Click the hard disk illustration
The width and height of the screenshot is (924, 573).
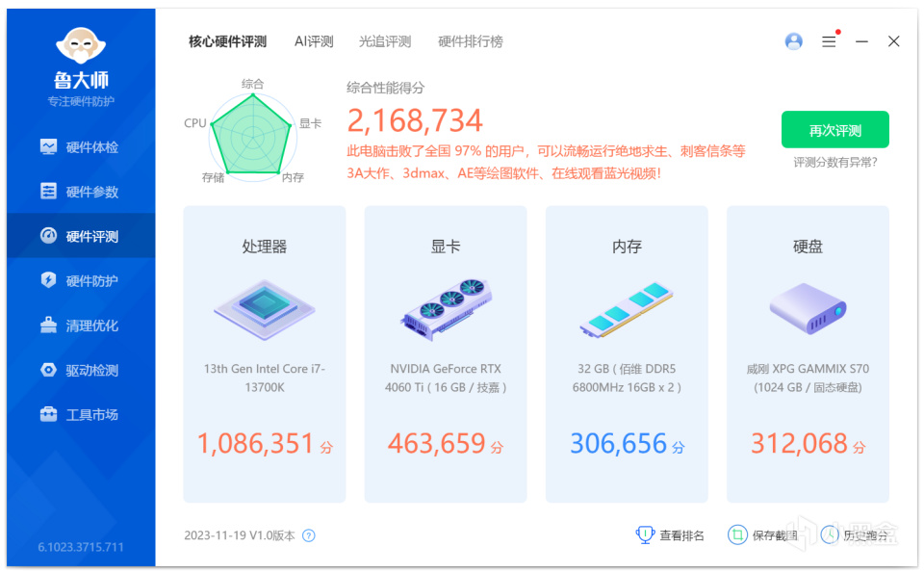coord(808,308)
